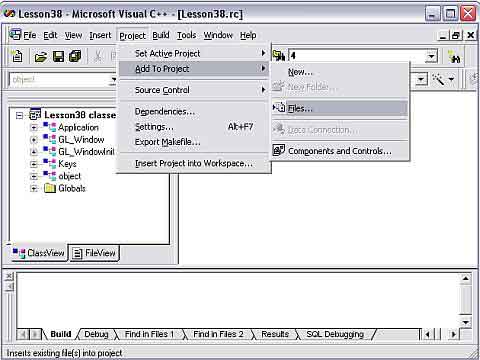Expand the Globals folder node
The width and height of the screenshot is (480, 360).
[x=34, y=189]
